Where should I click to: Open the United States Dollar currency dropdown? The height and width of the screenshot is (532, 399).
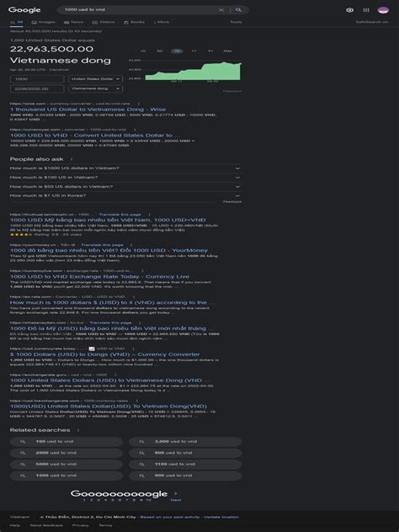point(95,79)
